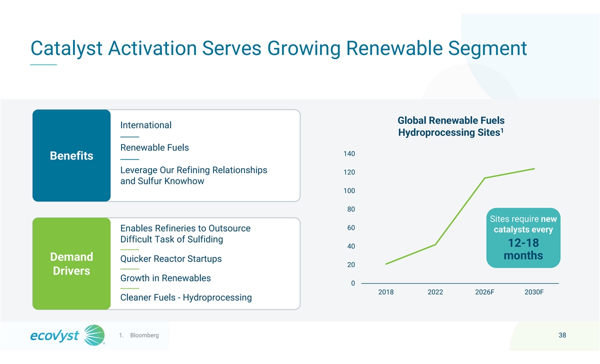
Task: Click the 2018 x-axis label
Action: tap(385, 292)
